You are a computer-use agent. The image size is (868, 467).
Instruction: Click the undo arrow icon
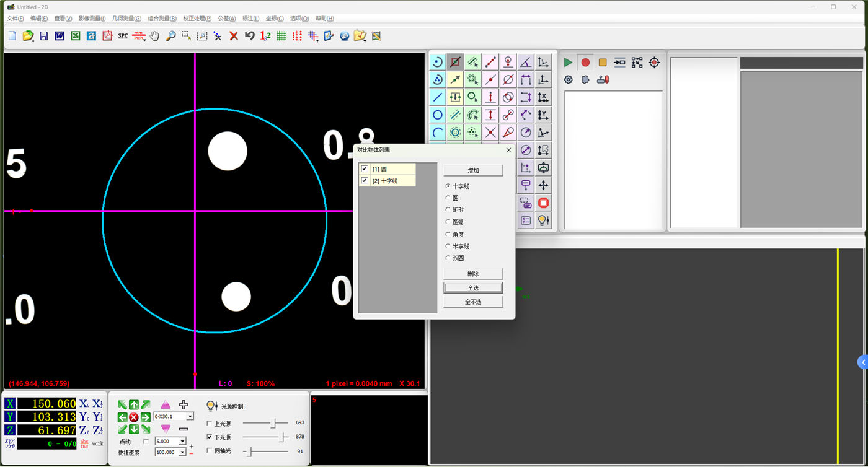pyautogui.click(x=250, y=36)
